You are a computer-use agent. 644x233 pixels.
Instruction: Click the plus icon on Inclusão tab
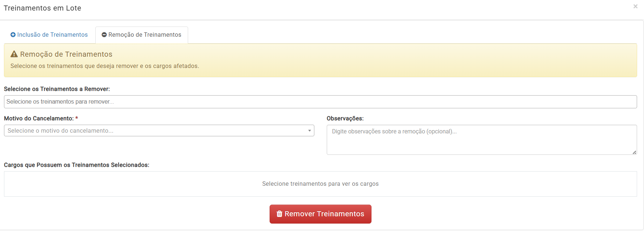point(13,35)
